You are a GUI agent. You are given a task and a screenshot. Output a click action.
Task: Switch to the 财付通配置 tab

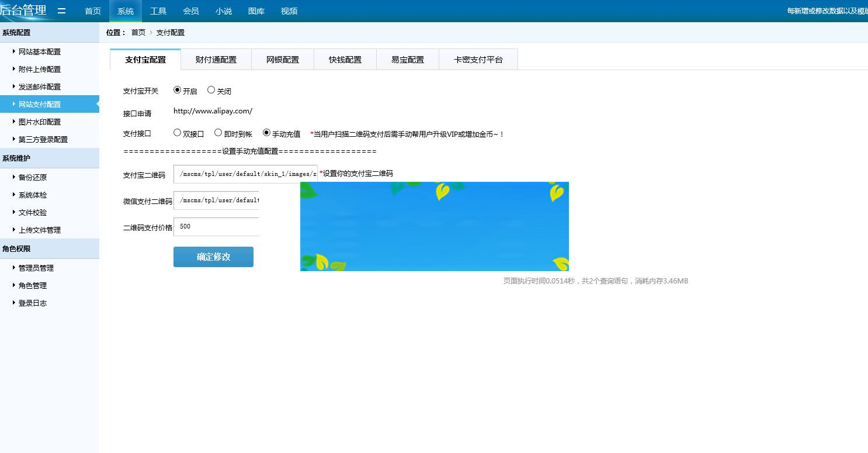(215, 58)
